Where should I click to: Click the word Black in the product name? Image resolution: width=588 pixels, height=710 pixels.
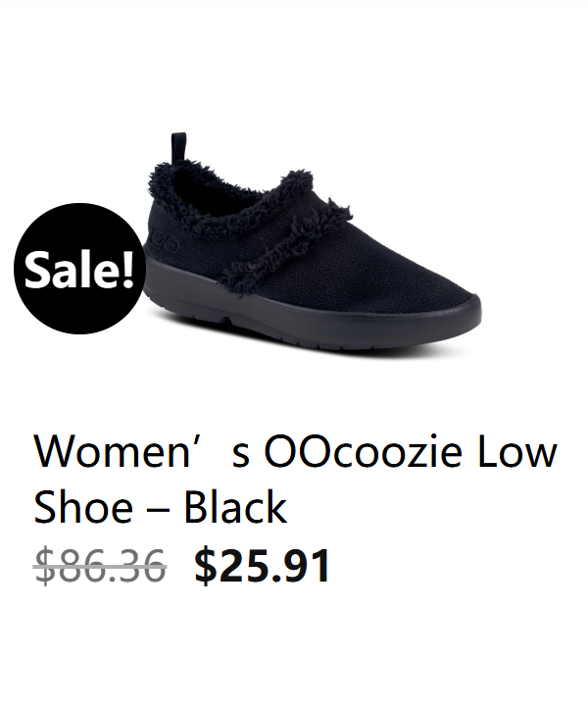235,507
